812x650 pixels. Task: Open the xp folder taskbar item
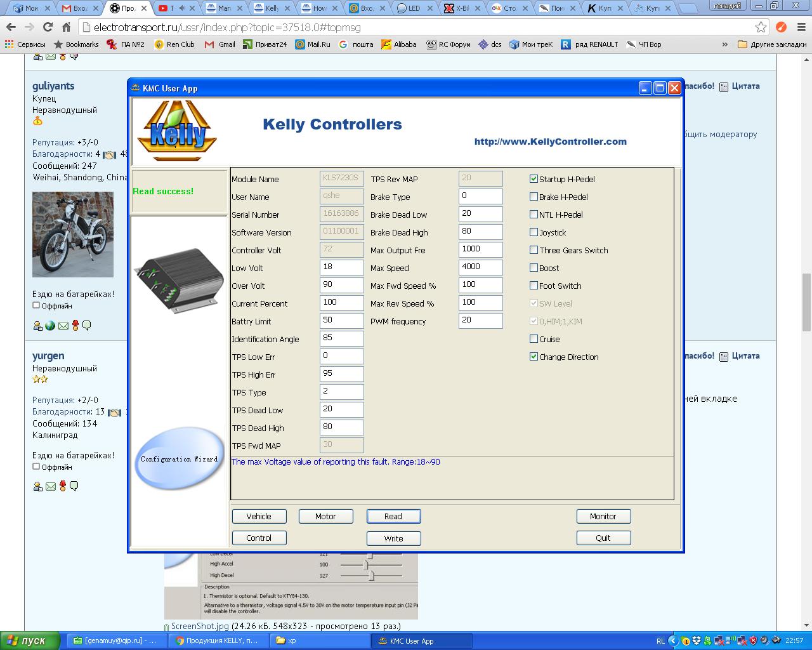point(320,640)
